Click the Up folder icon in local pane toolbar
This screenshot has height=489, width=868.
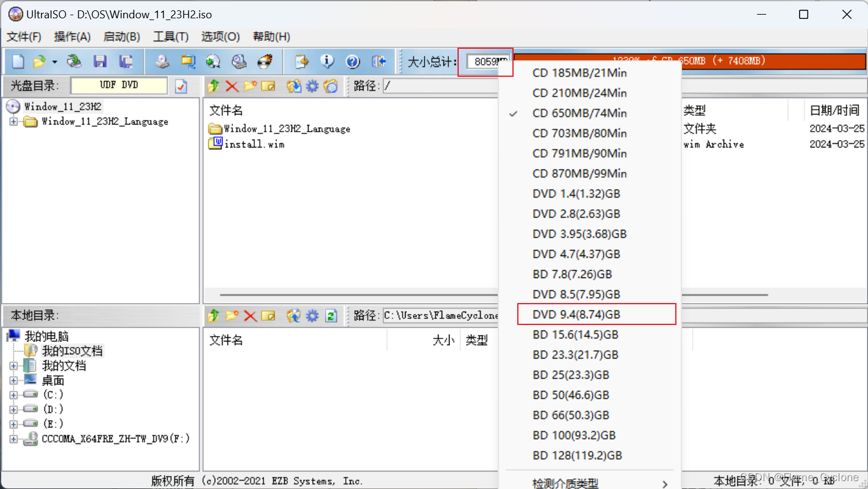tap(213, 316)
